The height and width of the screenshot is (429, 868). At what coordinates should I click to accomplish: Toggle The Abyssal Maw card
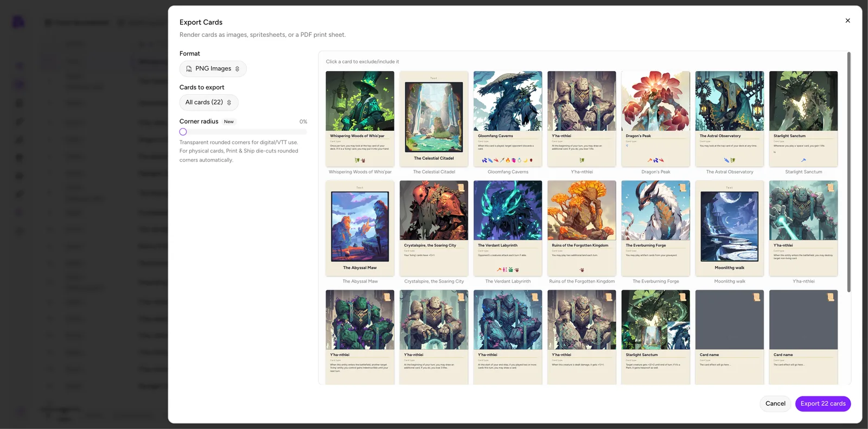(360, 228)
